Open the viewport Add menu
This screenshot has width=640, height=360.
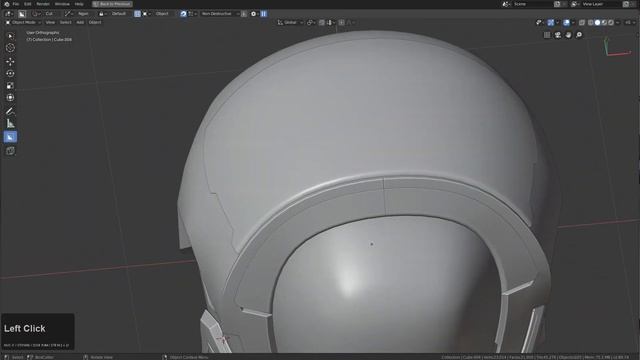tap(80, 22)
